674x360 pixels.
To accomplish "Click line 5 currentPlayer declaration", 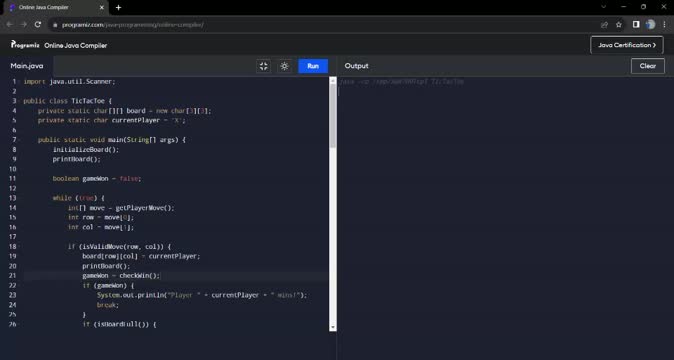I will pos(112,121).
